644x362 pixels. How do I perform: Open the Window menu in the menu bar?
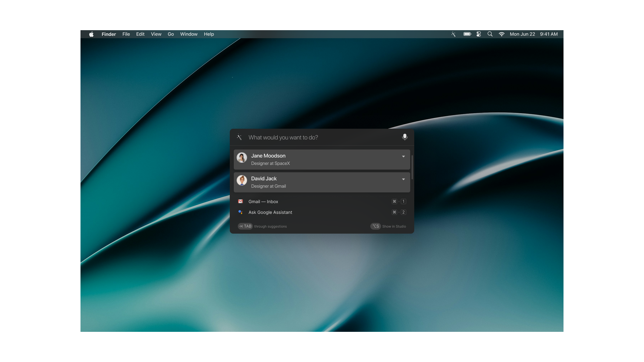[189, 34]
